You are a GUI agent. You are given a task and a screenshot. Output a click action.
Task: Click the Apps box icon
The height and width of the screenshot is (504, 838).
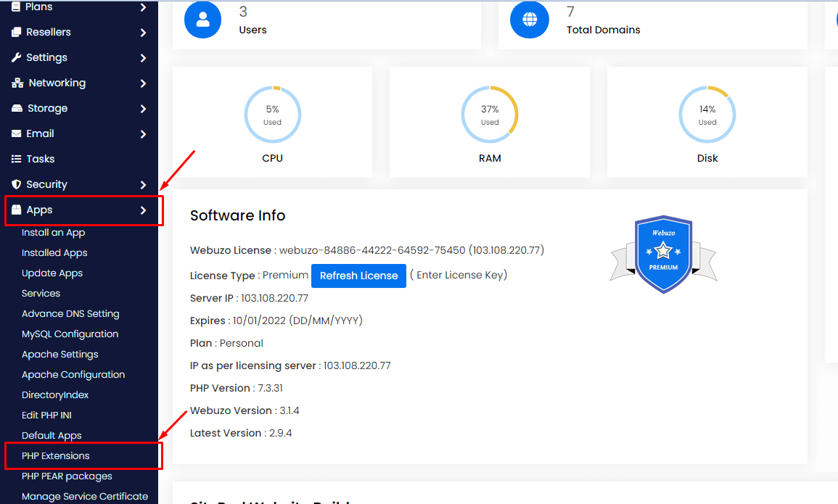tap(16, 210)
